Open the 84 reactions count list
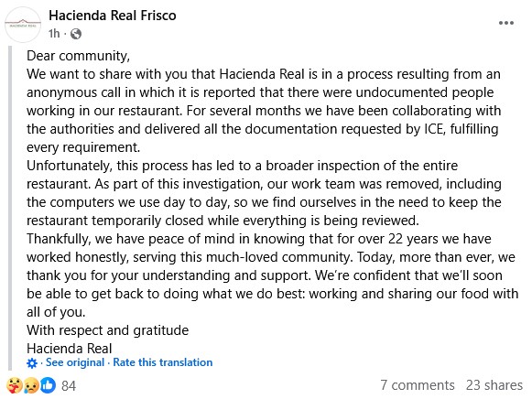The image size is (532, 399). coord(69,386)
